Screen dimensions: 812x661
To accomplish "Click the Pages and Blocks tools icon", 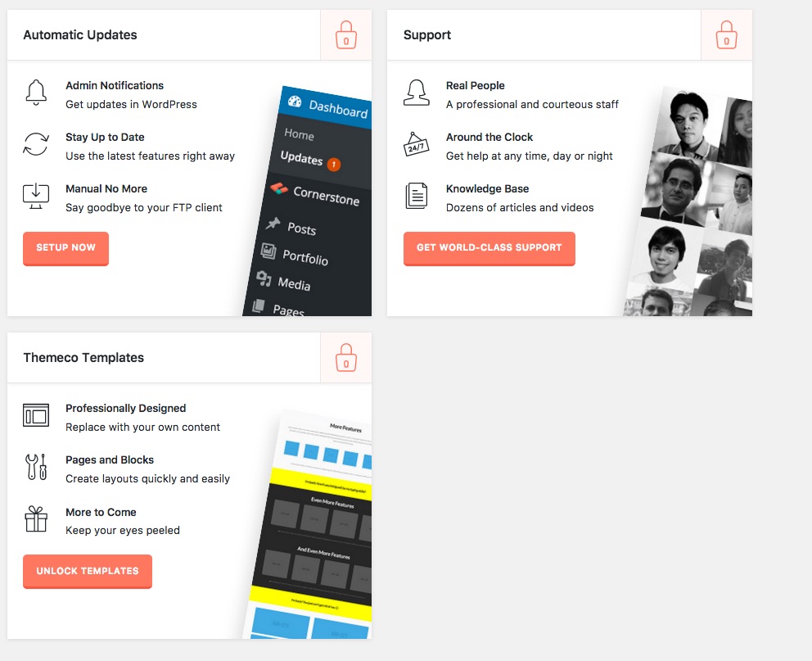I will (36, 467).
